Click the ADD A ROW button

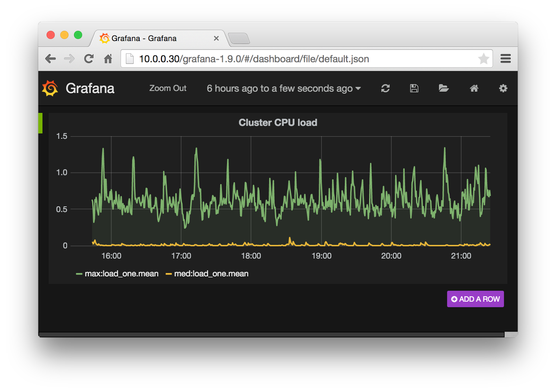475,299
